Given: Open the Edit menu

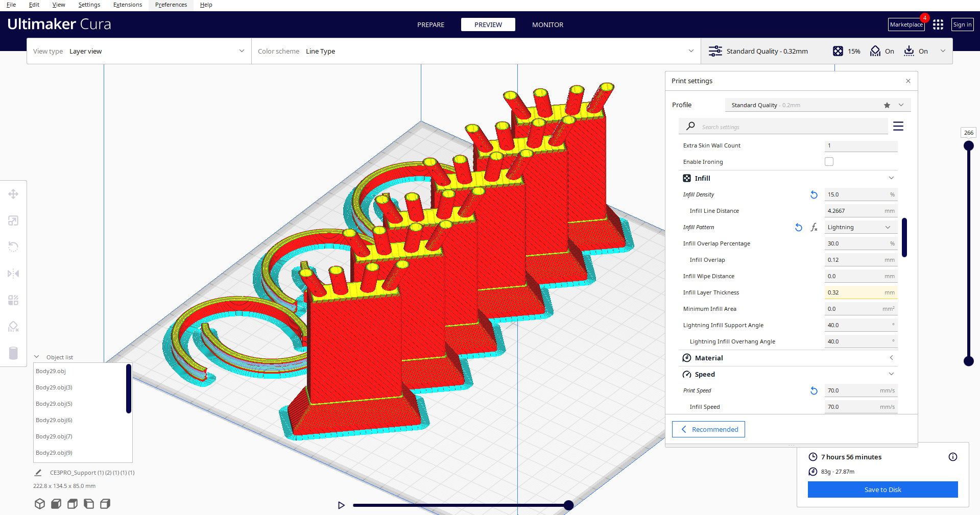Looking at the screenshot, I should tap(34, 5).
